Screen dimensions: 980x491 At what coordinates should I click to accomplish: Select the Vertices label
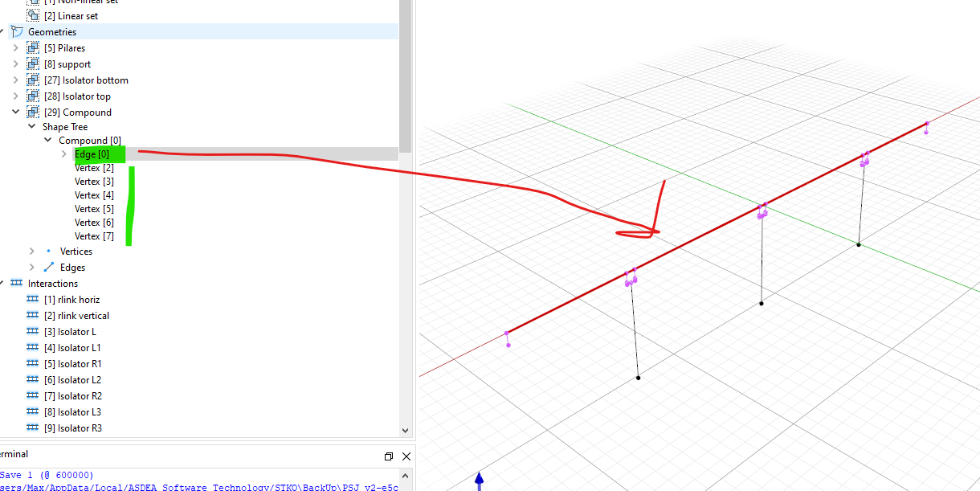click(76, 252)
